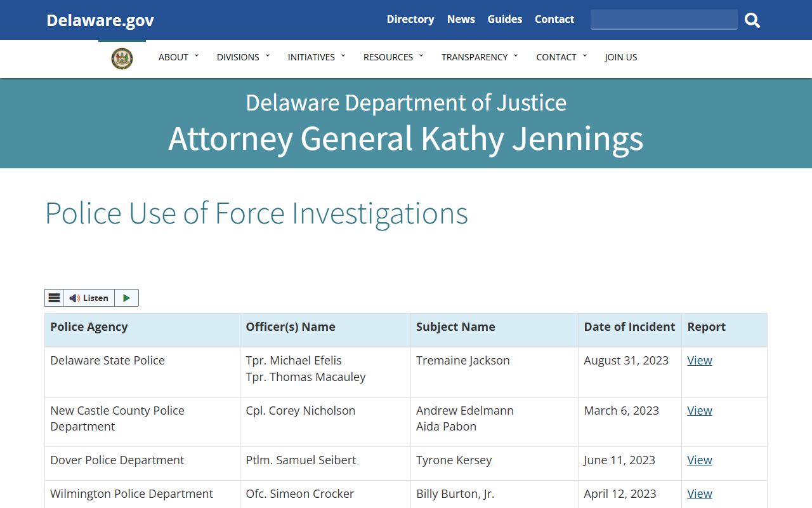The width and height of the screenshot is (812, 508).
Task: Select Ptlm. Samuel Seibert officer cell
Action: 325,464
